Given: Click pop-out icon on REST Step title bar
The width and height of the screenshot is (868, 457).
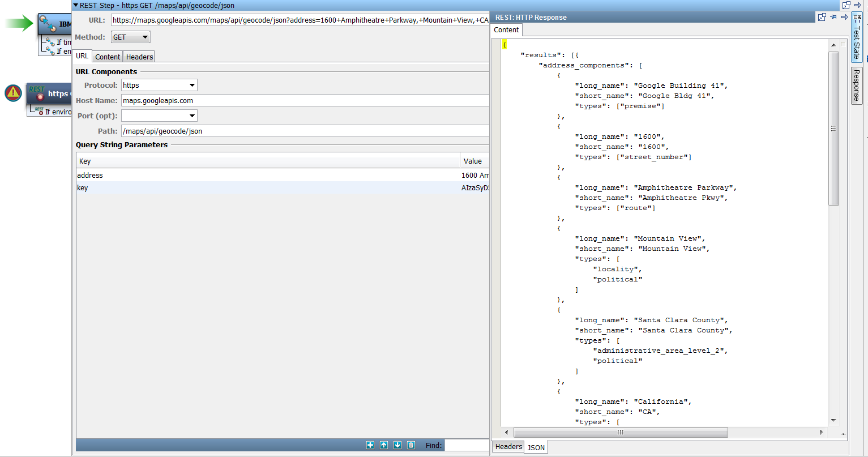Looking at the screenshot, I should click(846, 5).
